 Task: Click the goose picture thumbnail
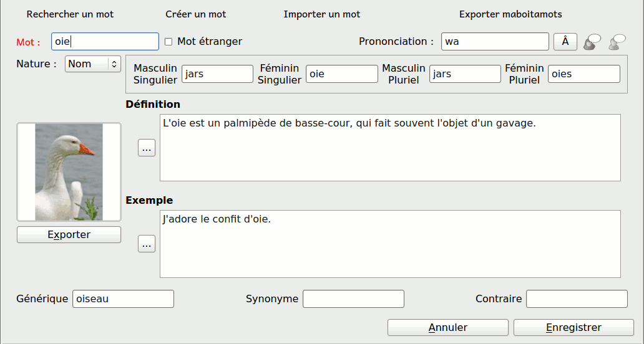[x=69, y=171]
